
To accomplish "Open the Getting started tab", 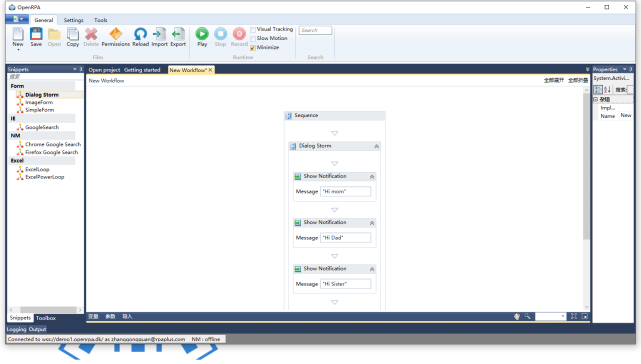I will [142, 70].
